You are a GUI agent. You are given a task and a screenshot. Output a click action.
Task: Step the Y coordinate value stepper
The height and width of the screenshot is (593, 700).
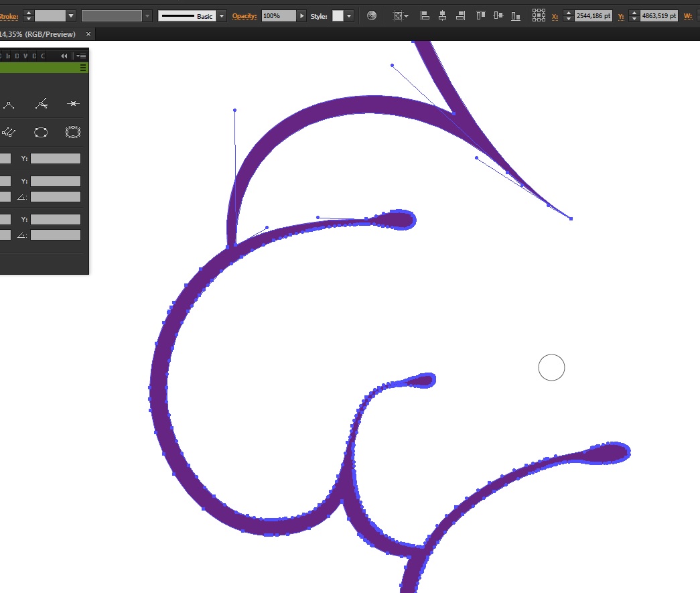(634, 16)
